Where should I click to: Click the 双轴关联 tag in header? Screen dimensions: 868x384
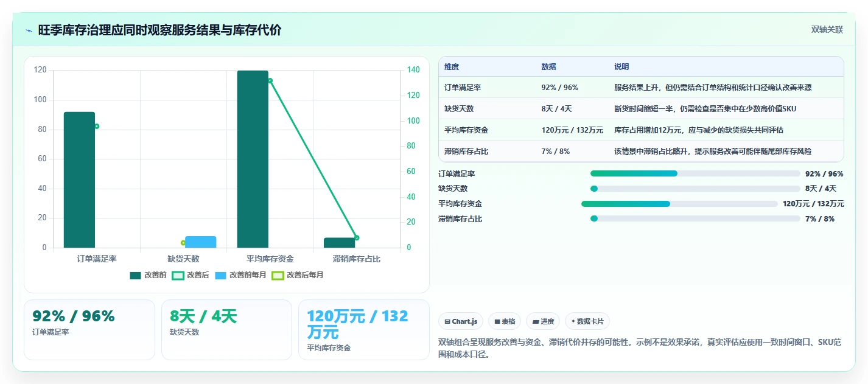pos(827,30)
